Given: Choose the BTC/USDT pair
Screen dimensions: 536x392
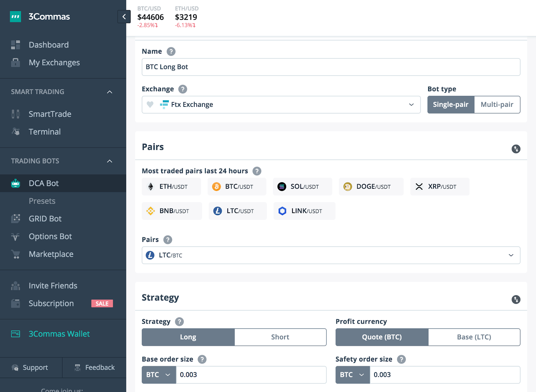Looking at the screenshot, I should (237, 187).
